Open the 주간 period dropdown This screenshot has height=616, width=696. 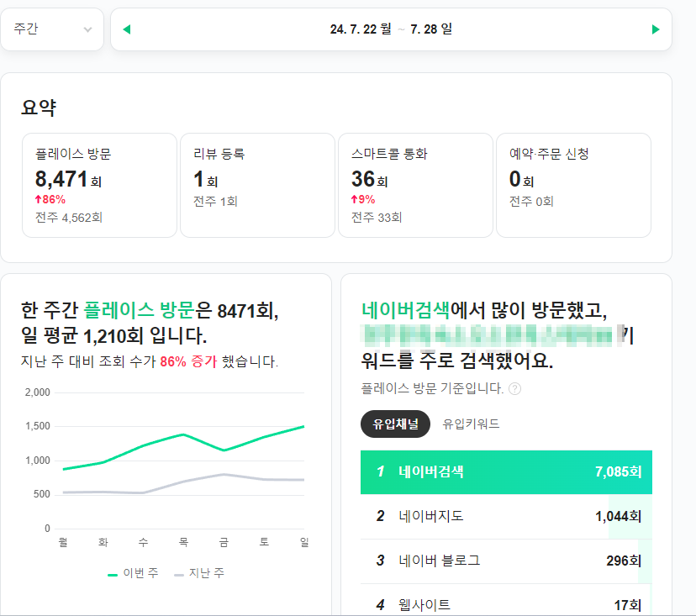[52, 29]
